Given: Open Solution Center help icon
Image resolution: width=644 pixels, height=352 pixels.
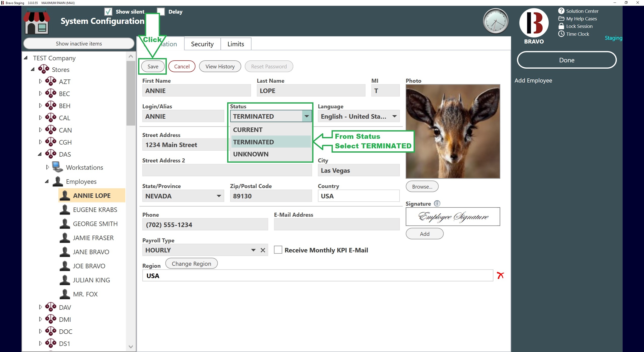Looking at the screenshot, I should [x=561, y=11].
